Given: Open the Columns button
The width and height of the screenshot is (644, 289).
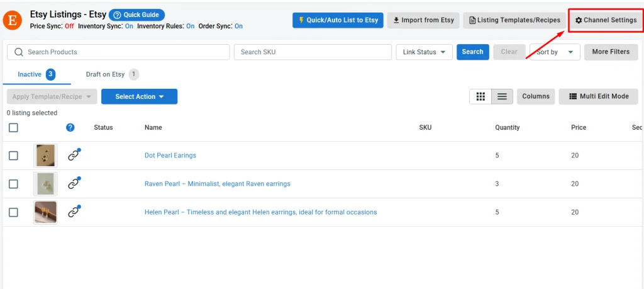Looking at the screenshot, I should (536, 96).
